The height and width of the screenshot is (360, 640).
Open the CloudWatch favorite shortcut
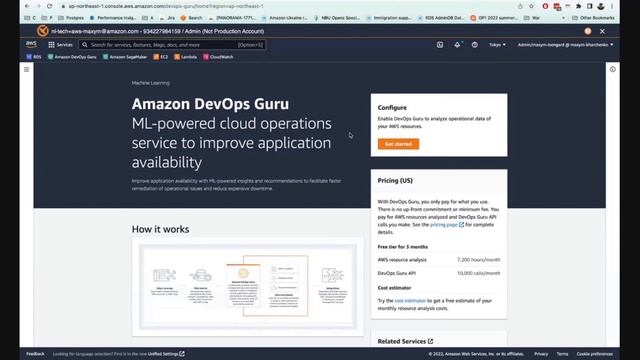(x=218, y=57)
